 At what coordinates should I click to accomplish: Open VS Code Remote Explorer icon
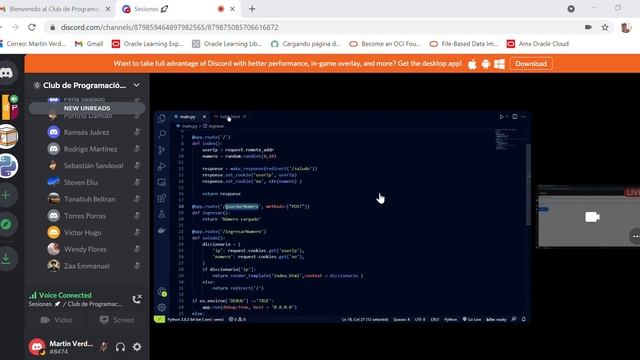(x=162, y=182)
